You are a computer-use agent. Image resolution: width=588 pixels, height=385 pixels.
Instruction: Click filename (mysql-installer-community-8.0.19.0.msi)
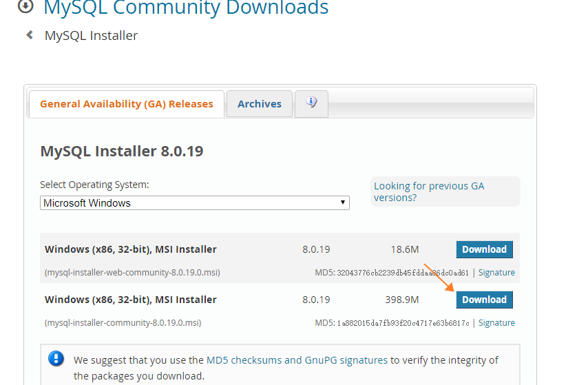(x=123, y=323)
